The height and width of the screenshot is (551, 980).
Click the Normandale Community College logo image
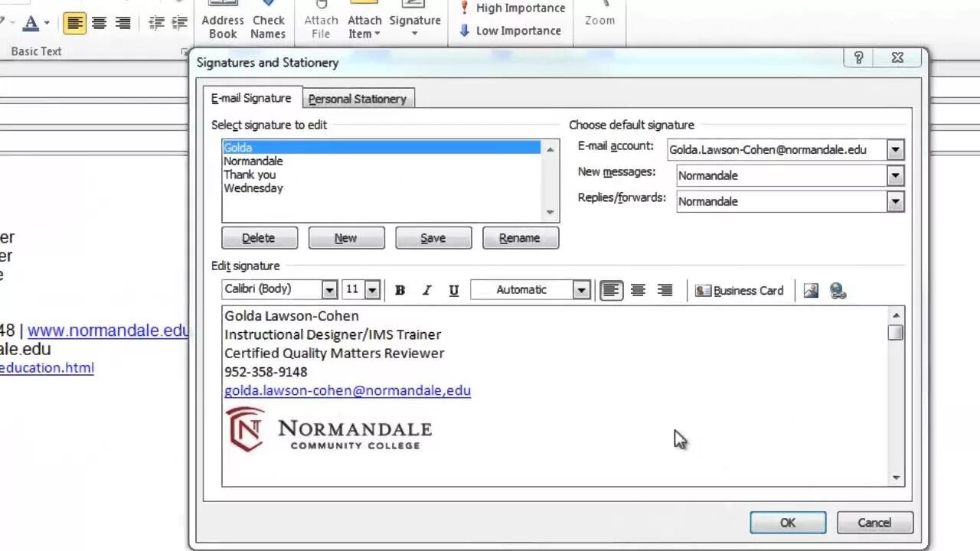[329, 429]
